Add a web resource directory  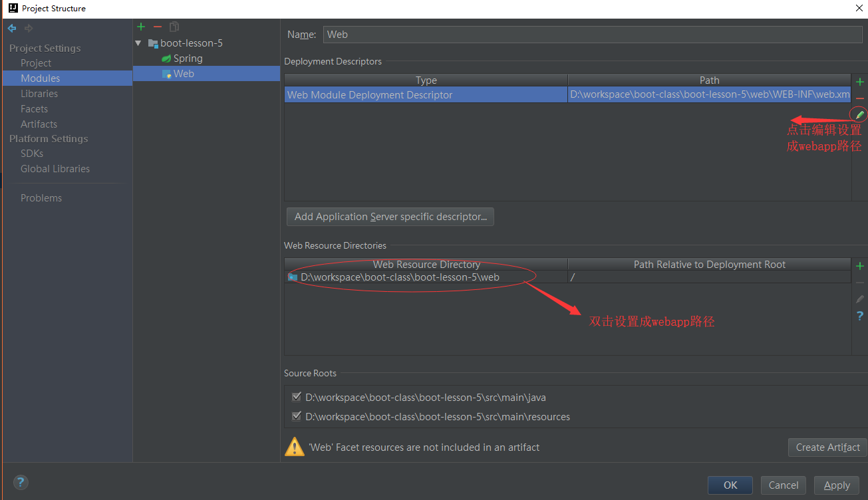(x=860, y=266)
